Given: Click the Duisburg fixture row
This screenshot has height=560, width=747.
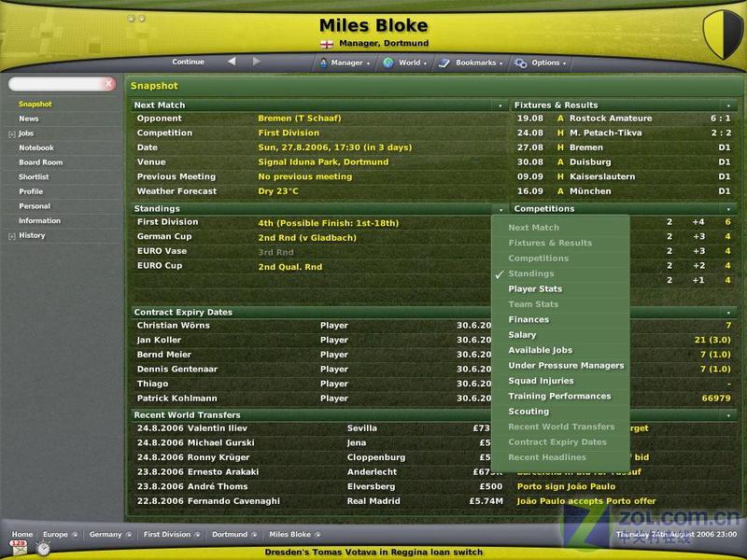Looking at the screenshot, I should coord(624,161).
